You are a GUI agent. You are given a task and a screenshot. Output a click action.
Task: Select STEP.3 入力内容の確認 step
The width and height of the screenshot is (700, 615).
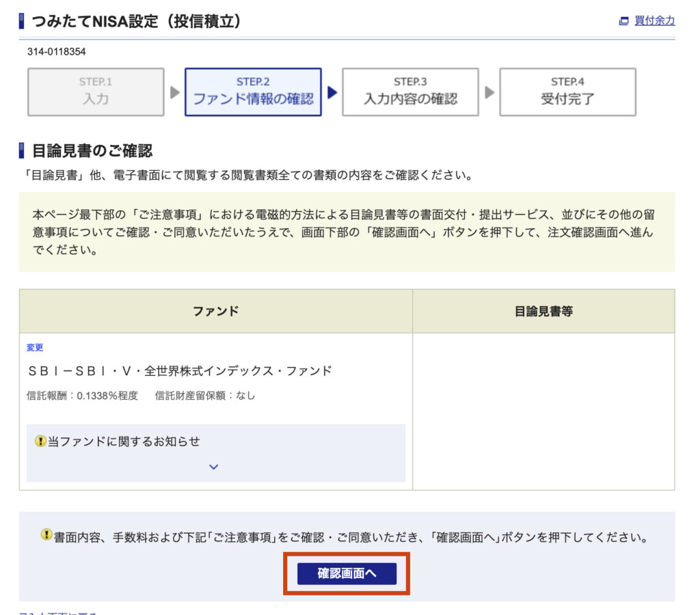[x=410, y=92]
